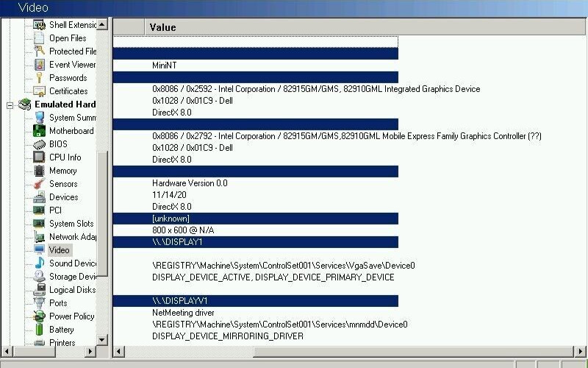Click the value pane horizontal scrollbar thumb

tap(414, 352)
